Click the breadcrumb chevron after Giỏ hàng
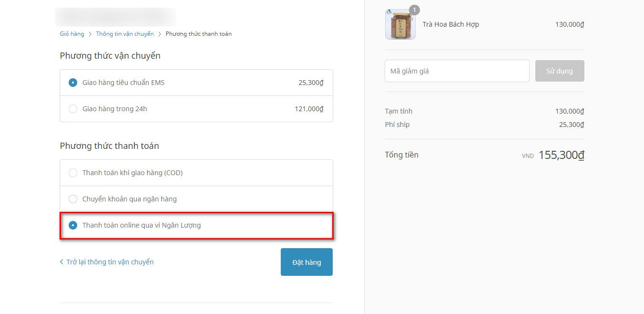 [x=90, y=34]
